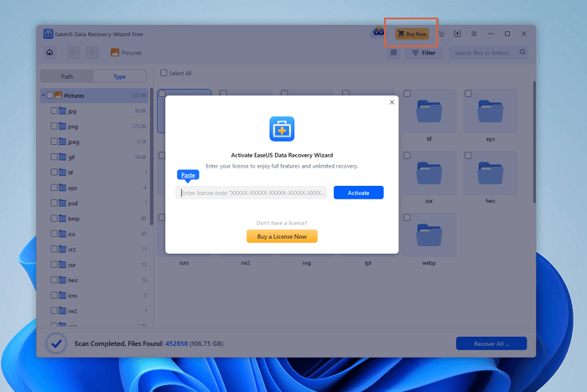
Task: Click the scan completed checkmark icon
Action: pos(56,343)
